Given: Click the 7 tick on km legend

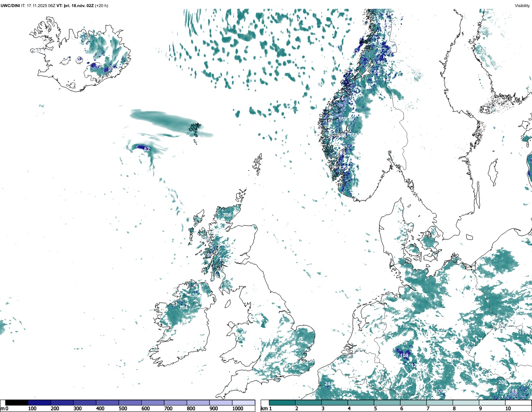Looking at the screenshot, I should point(428,409).
